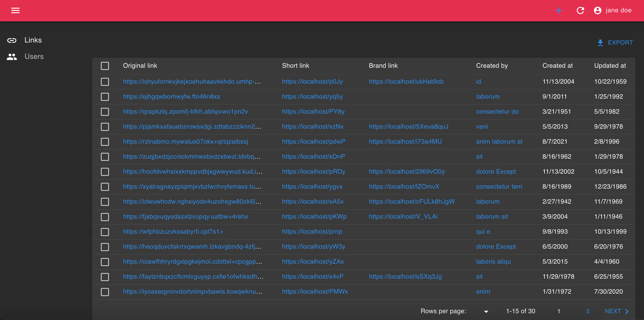Screen dimensions: 644x320
Task: Create a new link with the plus icon
Action: pos(559,10)
